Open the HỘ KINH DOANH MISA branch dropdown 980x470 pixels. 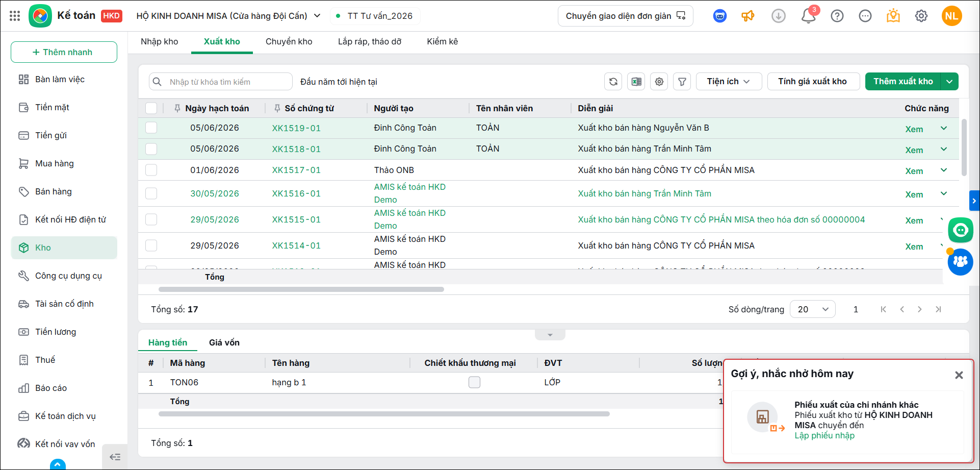(229, 16)
